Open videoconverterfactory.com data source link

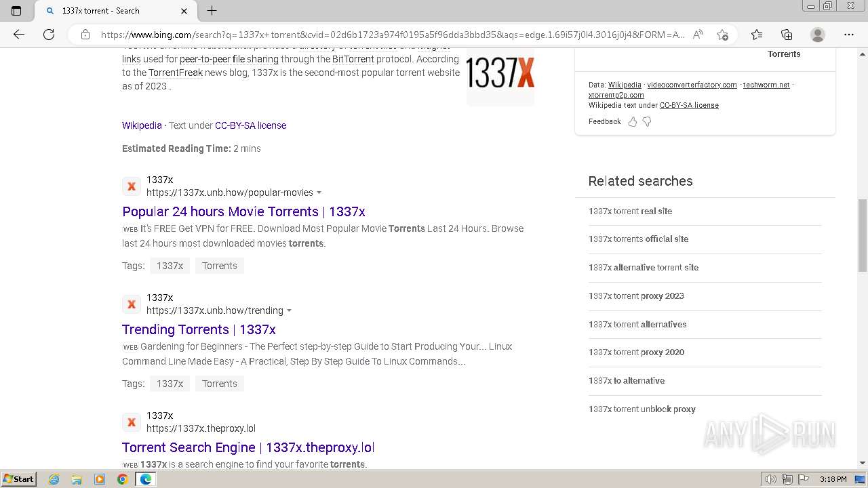click(692, 85)
